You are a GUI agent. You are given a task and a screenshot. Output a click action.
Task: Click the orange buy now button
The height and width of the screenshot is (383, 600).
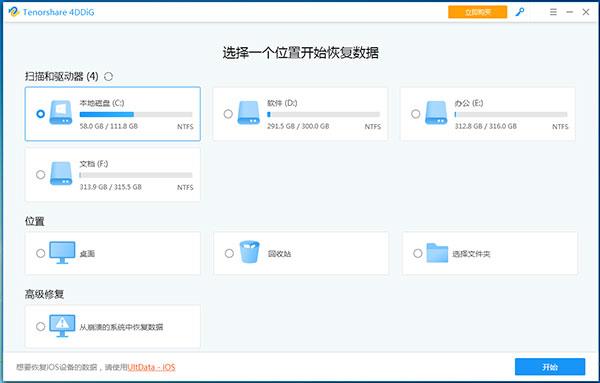click(478, 12)
